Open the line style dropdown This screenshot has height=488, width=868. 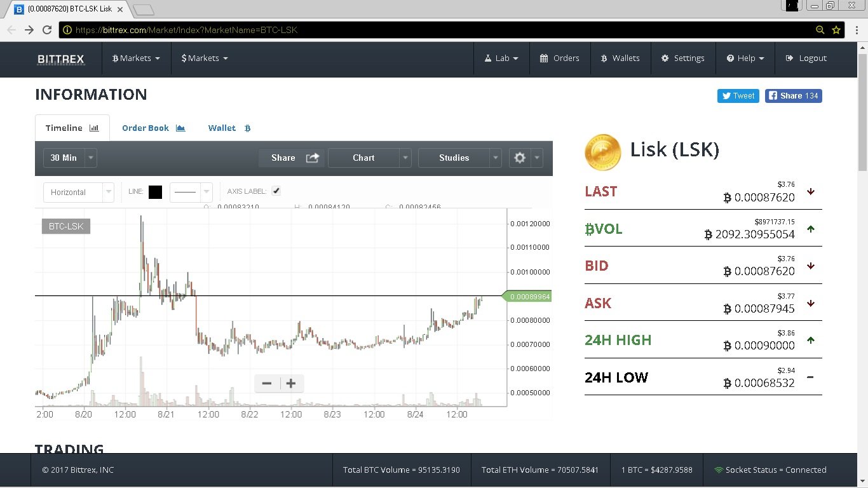click(191, 192)
